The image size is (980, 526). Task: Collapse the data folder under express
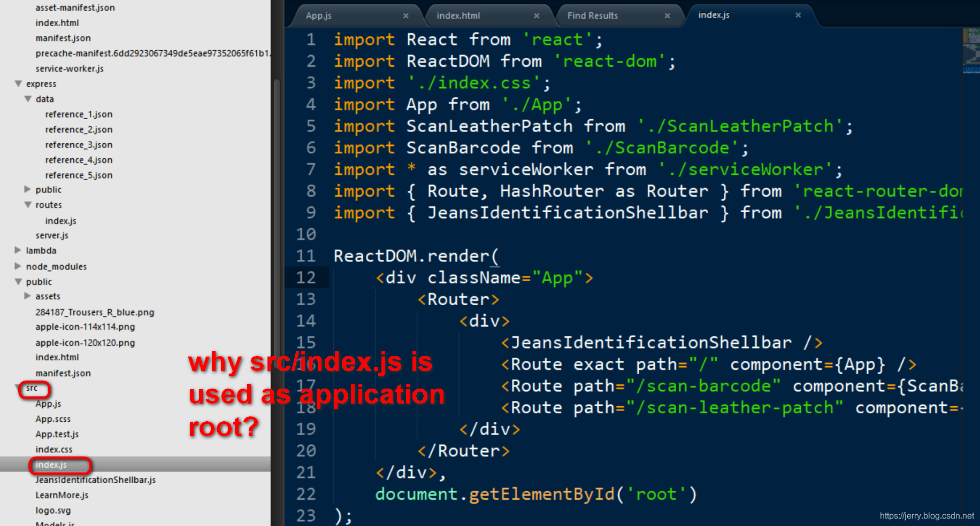pyautogui.click(x=28, y=99)
